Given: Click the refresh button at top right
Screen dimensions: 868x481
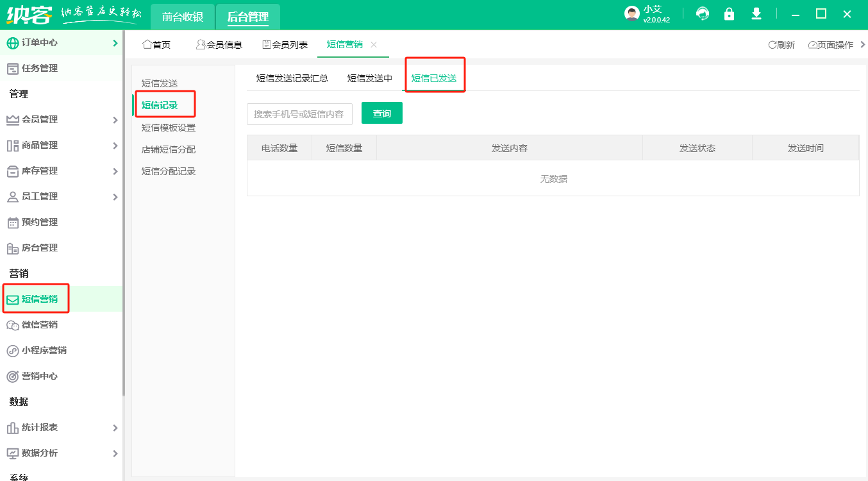Looking at the screenshot, I should pyautogui.click(x=781, y=45).
